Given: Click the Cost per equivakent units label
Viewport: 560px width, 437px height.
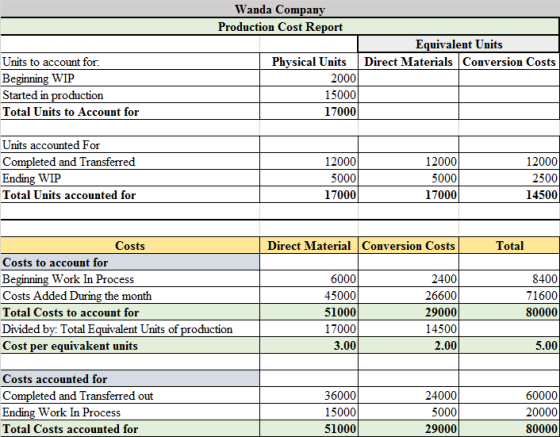Looking at the screenshot, I should click(70, 346).
